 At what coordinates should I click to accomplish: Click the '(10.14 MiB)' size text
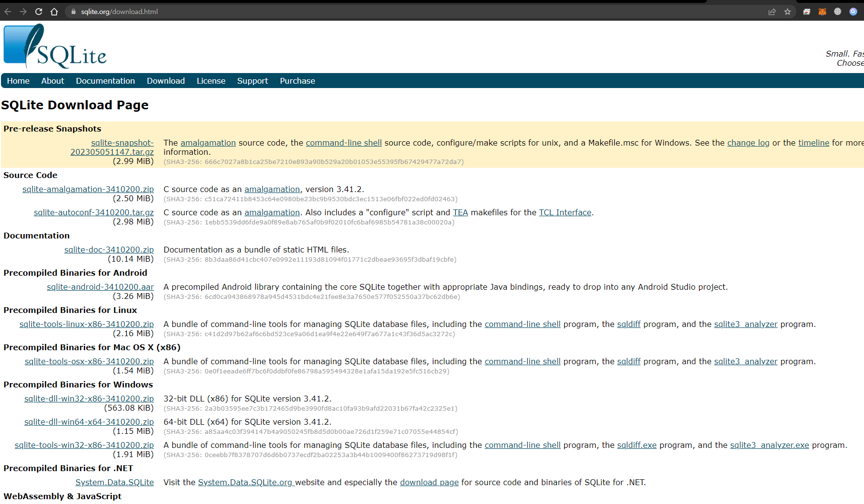[131, 259]
